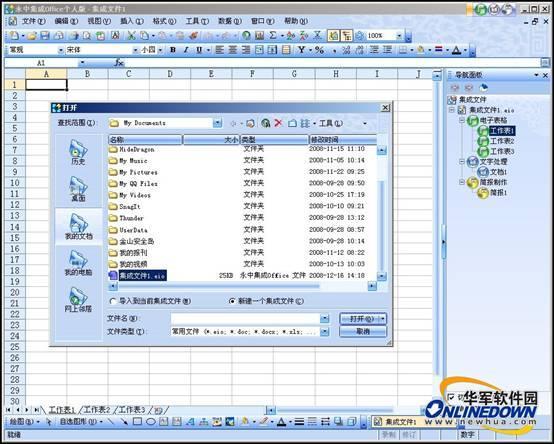Image resolution: width=554 pixels, height=444 pixels.
Task: Open the 文件名 dropdown arrow
Action: 324,319
